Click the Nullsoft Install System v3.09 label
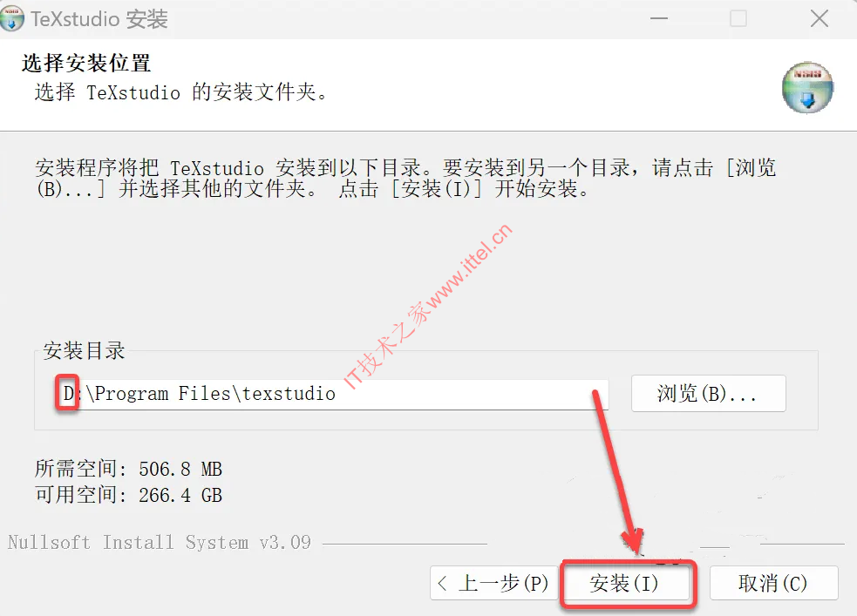 (x=159, y=542)
